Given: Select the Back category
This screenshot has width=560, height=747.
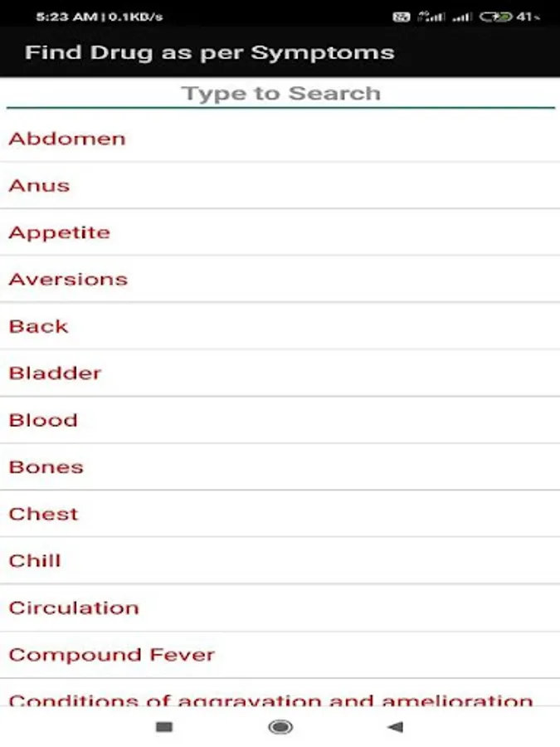Looking at the screenshot, I should tap(37, 326).
